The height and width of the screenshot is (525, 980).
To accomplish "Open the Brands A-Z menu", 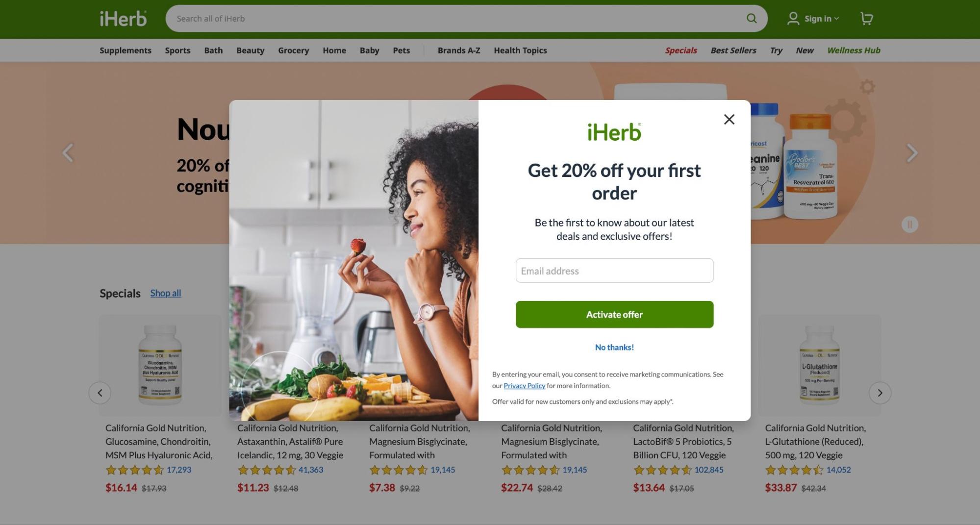I will point(459,50).
